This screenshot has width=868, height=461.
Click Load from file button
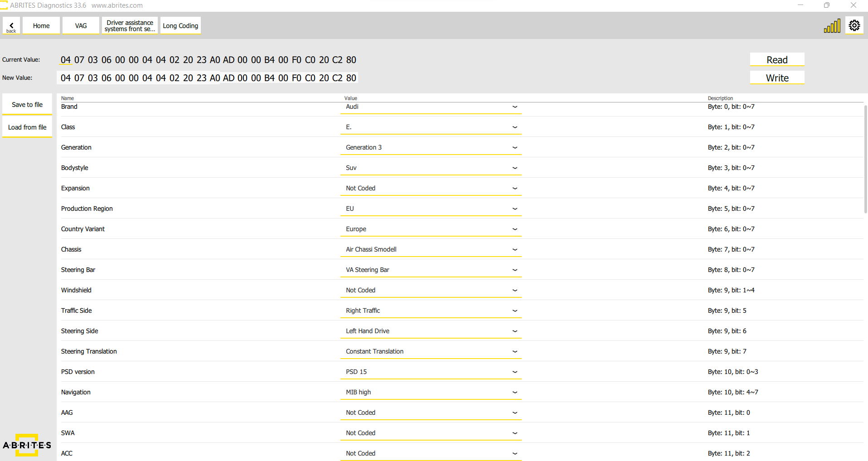pyautogui.click(x=27, y=127)
